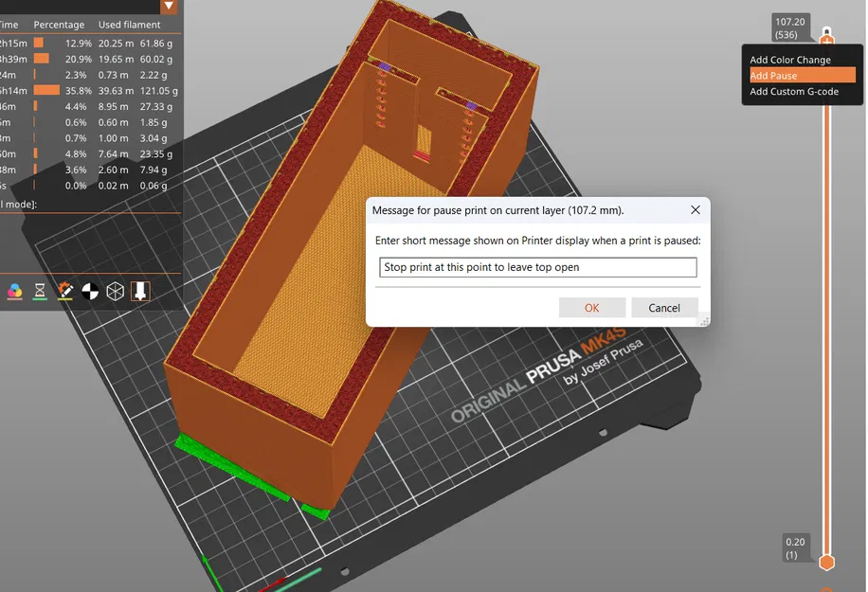868x592 pixels.
Task: Select Add Custom G-code menu entry
Action: click(x=794, y=91)
